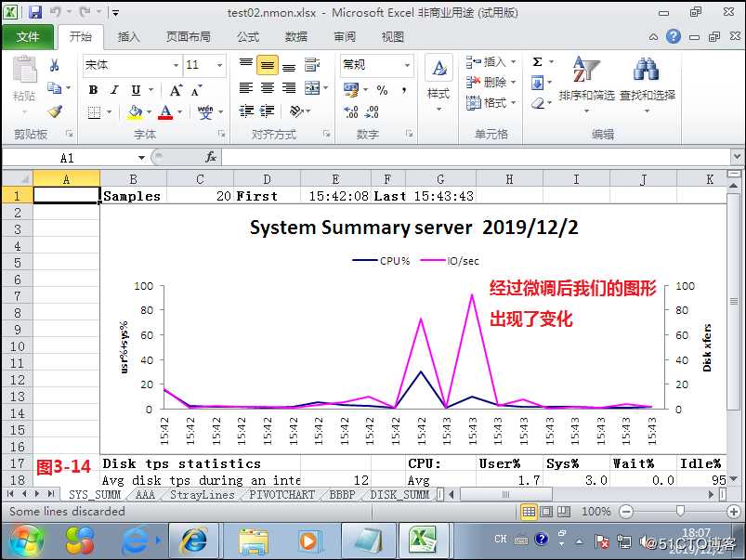Image resolution: width=746 pixels, height=560 pixels.
Task: Open the Insert cells dropdown arrow
Action: pos(514,62)
